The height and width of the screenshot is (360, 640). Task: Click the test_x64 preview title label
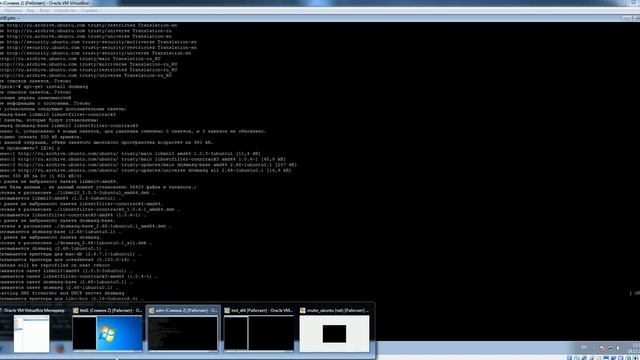point(262,310)
